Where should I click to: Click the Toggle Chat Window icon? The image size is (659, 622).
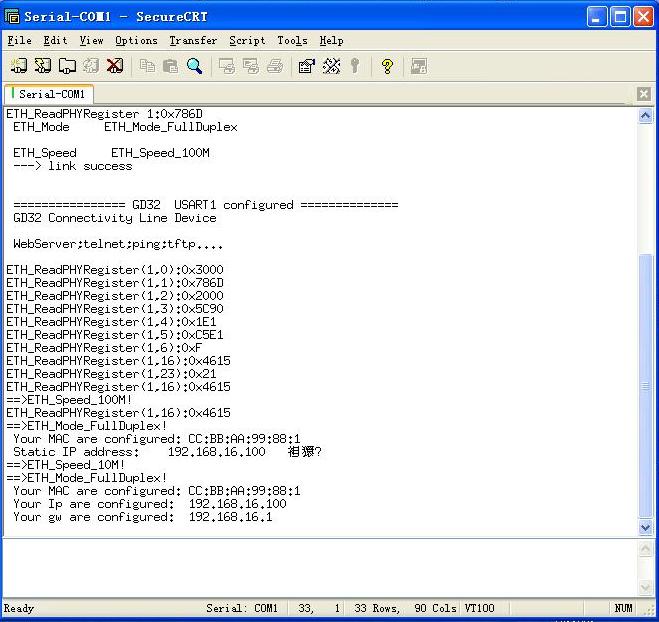click(x=419, y=66)
